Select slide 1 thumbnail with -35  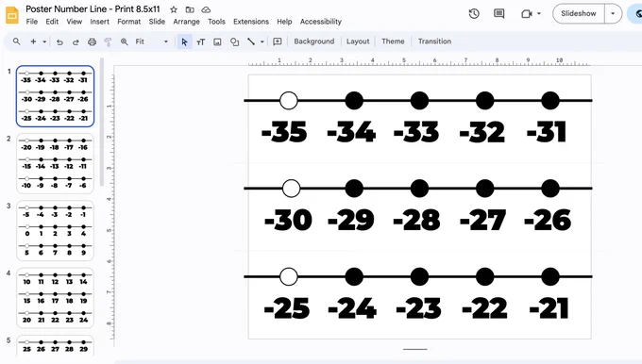point(56,96)
